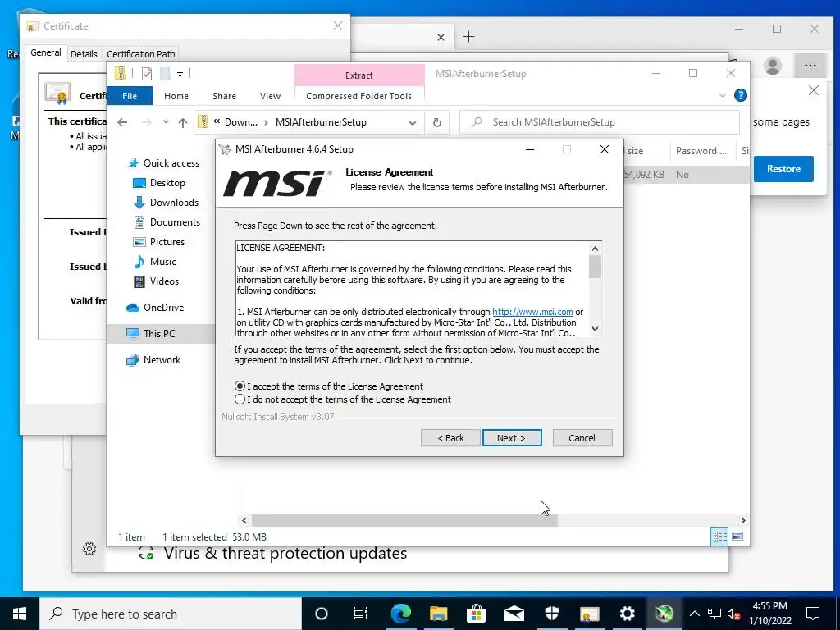Switch Explorer to large icons view

737,536
